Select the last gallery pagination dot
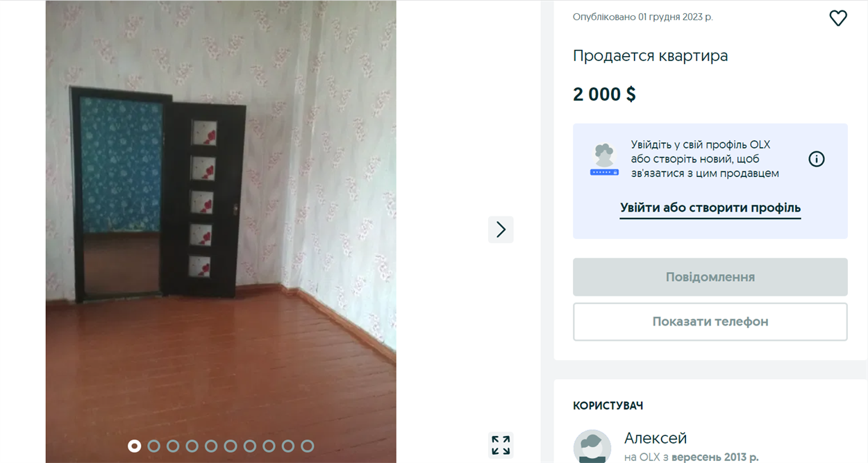 pyautogui.click(x=308, y=446)
